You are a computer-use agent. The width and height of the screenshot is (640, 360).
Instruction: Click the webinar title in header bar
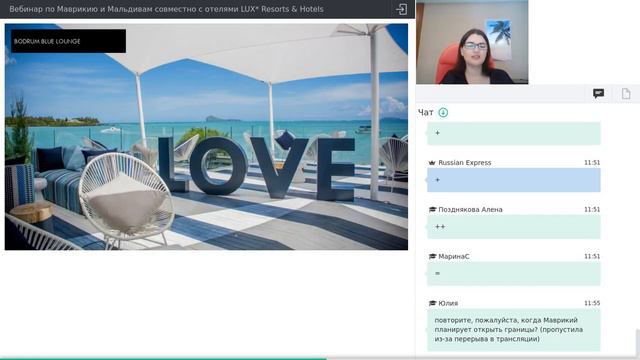166,9
